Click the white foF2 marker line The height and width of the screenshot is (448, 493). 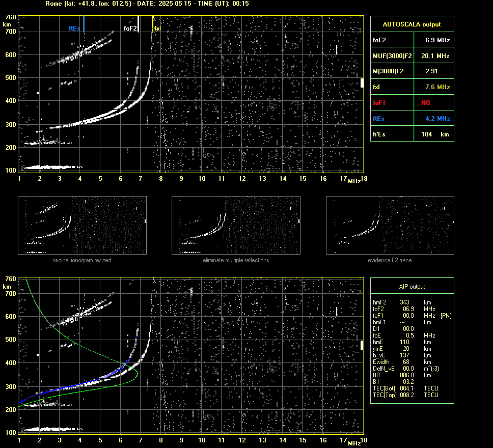(x=139, y=23)
